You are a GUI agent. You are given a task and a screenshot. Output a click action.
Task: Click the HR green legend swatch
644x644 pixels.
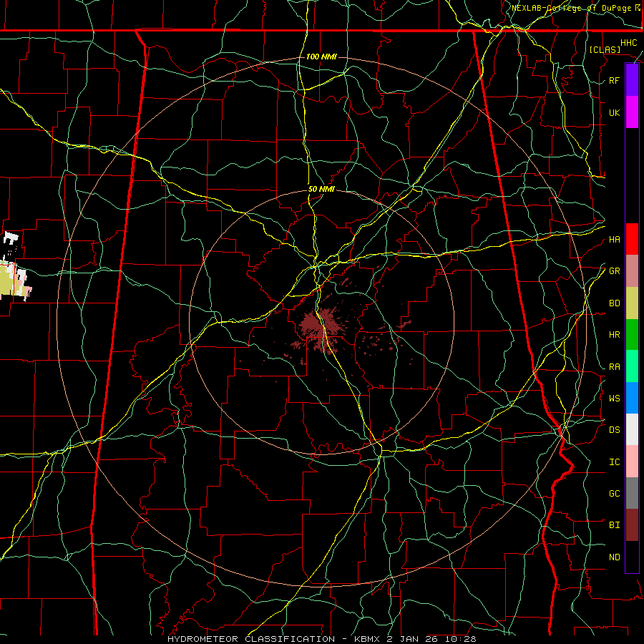tap(632, 335)
